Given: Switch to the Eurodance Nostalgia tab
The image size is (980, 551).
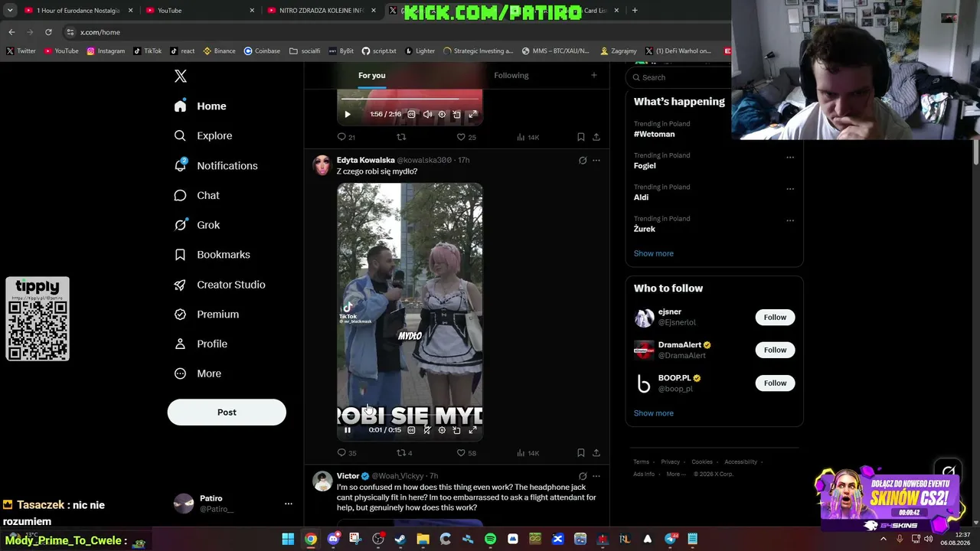Looking at the screenshot, I should (x=79, y=11).
